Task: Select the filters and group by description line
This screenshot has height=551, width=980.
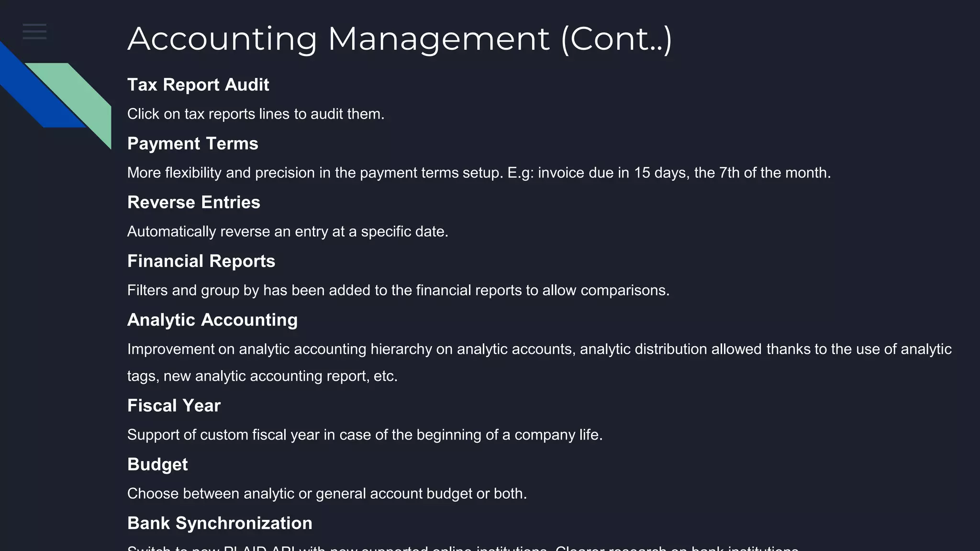Action: tap(398, 290)
